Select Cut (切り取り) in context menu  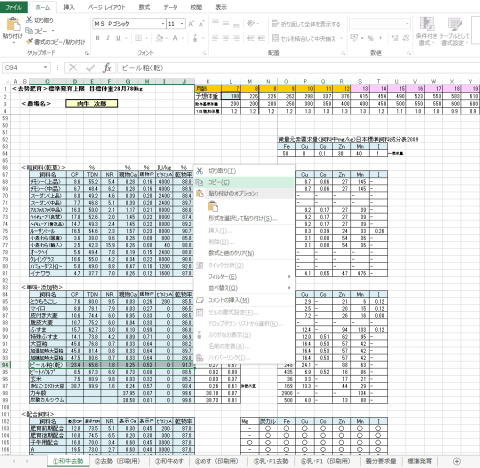pos(244,171)
